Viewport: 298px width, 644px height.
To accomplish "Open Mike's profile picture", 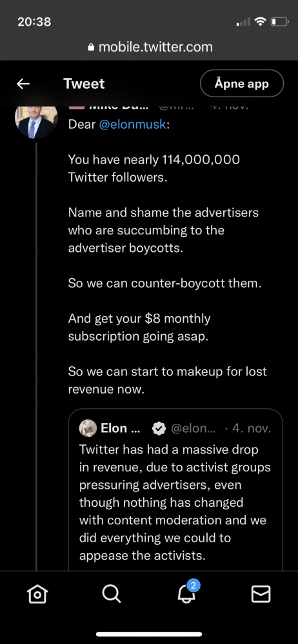I will [36, 120].
